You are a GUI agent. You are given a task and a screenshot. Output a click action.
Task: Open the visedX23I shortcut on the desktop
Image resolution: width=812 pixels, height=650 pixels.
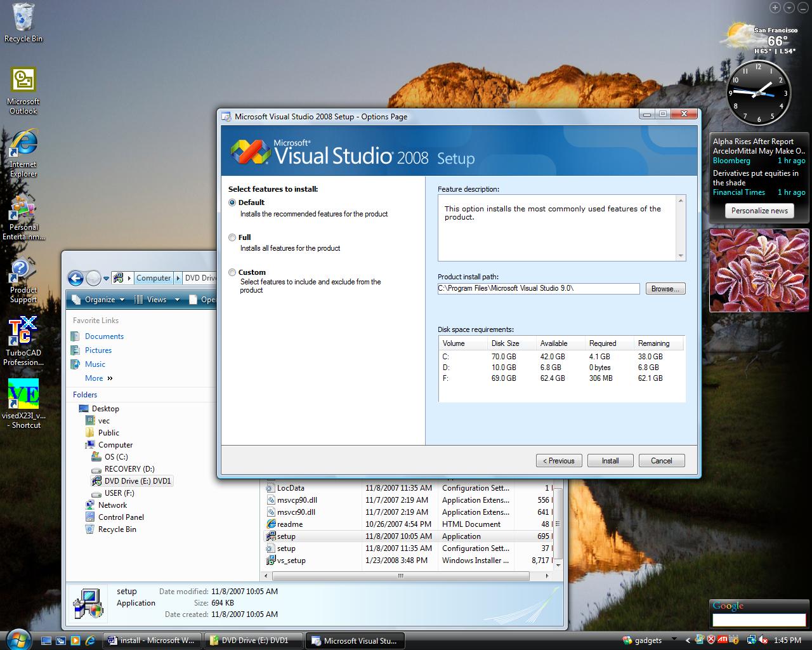click(x=23, y=404)
